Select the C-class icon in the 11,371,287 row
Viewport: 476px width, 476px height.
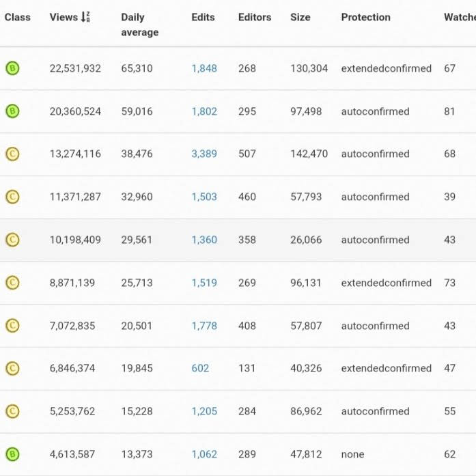(x=12, y=197)
